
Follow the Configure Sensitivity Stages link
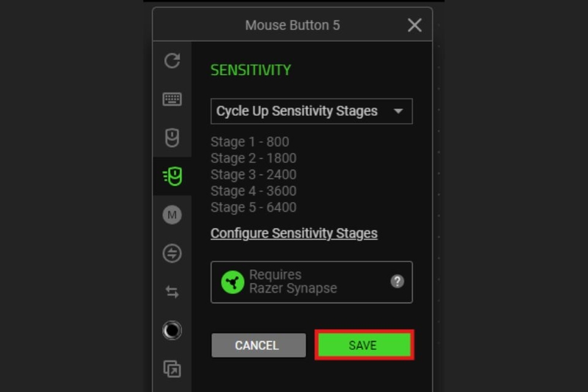[294, 233]
